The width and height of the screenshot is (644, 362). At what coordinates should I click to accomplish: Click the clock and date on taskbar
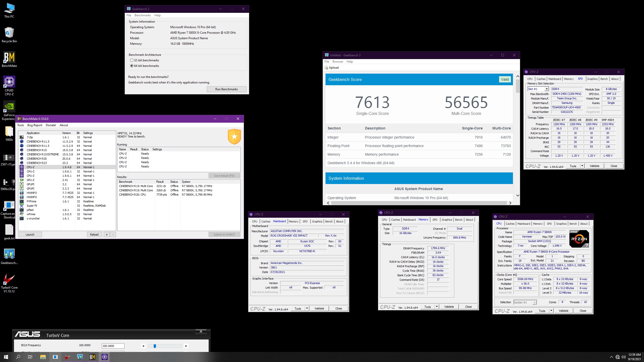[634, 357]
